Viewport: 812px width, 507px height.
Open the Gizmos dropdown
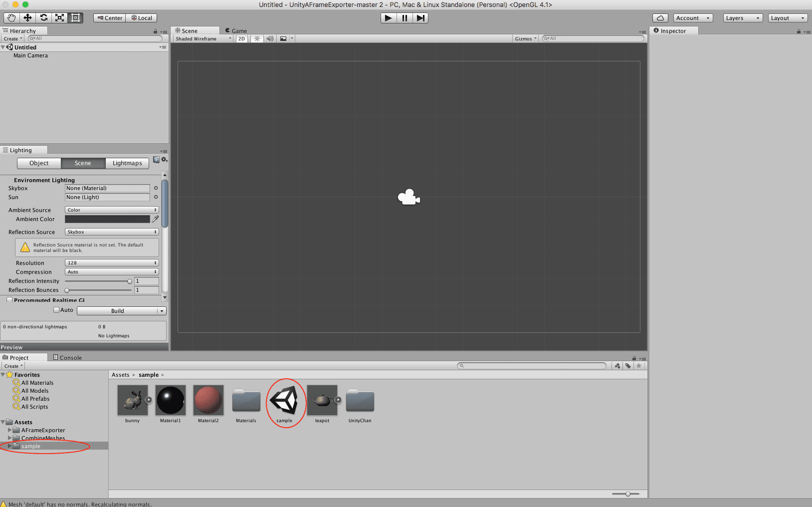click(x=526, y=38)
